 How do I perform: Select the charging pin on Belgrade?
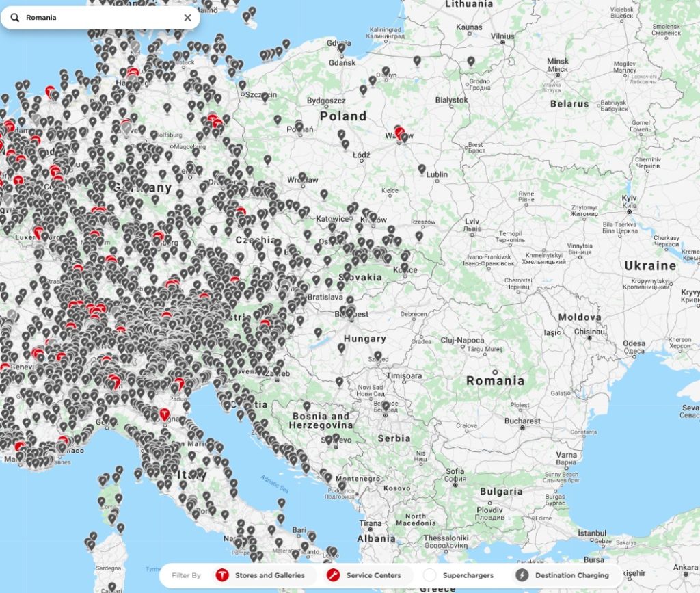(386, 406)
